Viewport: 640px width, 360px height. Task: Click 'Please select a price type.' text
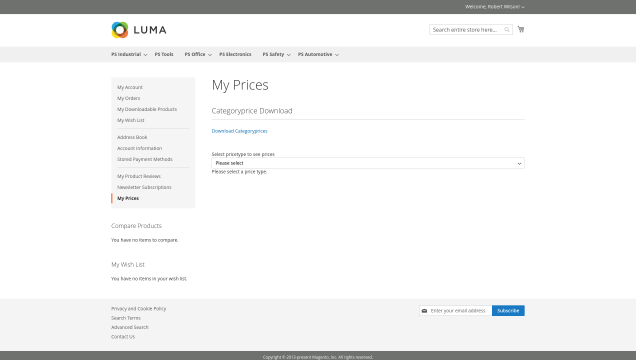239,172
